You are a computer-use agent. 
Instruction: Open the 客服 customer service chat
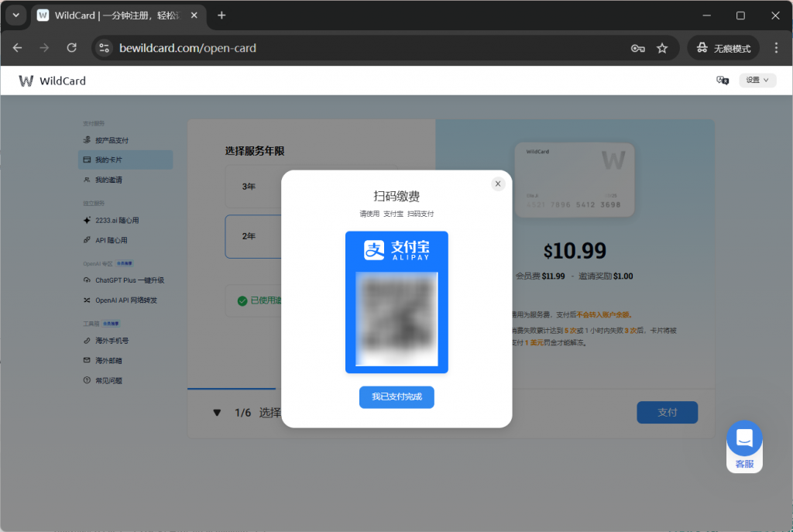point(744,447)
